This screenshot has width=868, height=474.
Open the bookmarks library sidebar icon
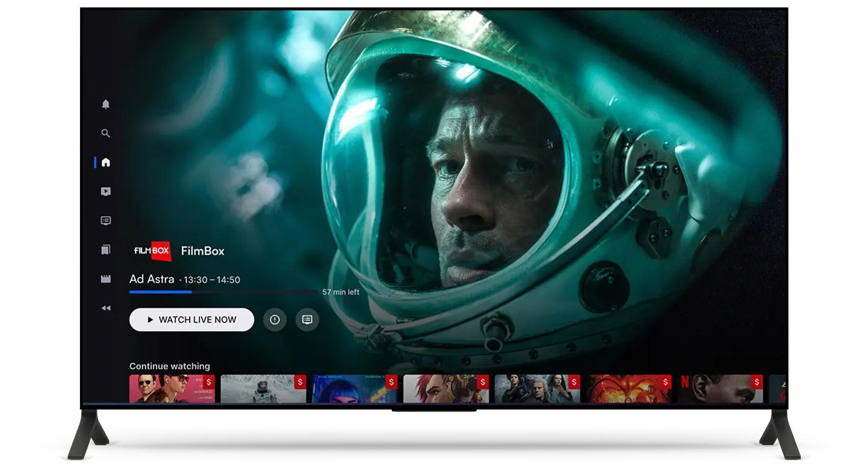tap(105, 250)
